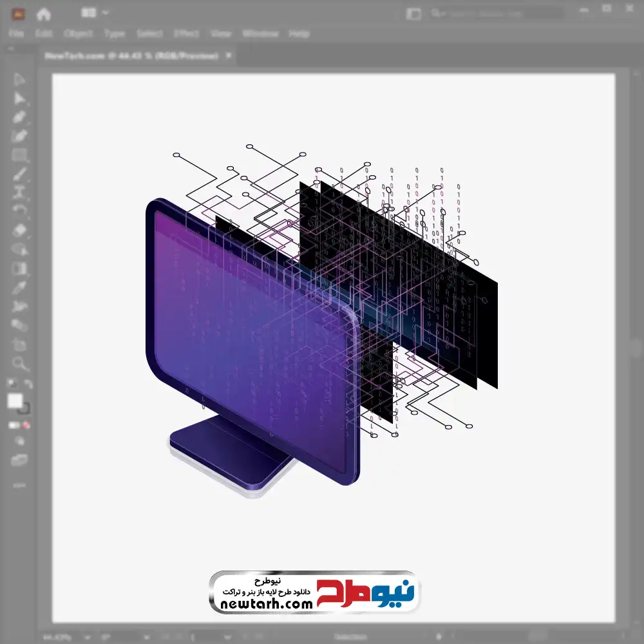
Task: Click the Illustrator Ai logo
Action: point(18,14)
